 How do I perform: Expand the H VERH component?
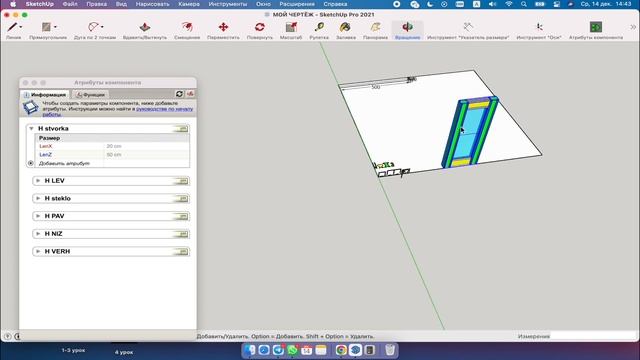pos(38,251)
